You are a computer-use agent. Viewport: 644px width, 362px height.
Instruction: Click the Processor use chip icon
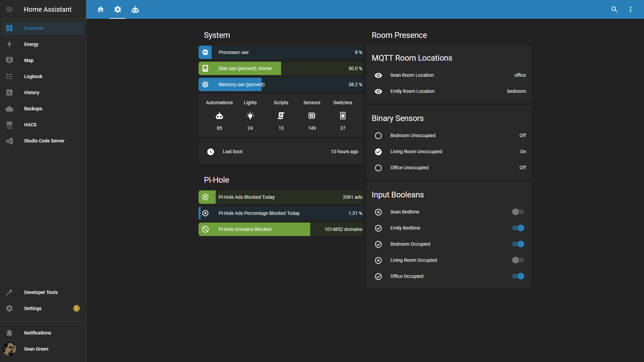[205, 52]
